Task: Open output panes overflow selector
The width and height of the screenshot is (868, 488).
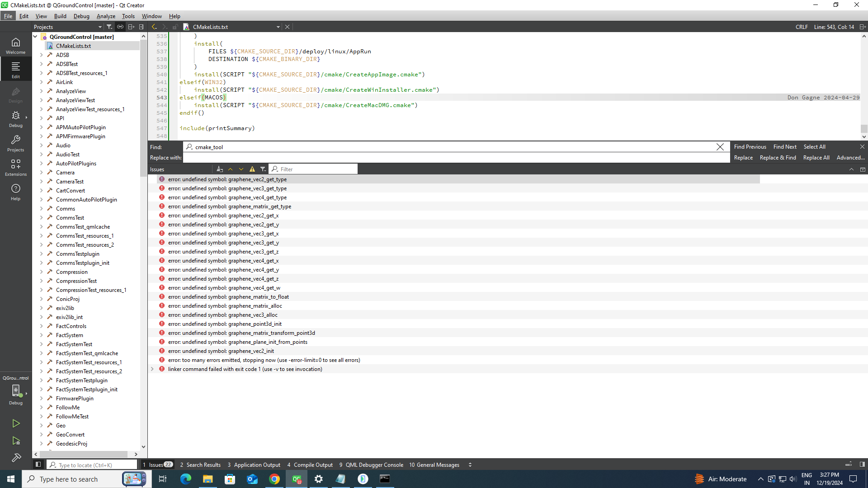Action: [470, 465]
